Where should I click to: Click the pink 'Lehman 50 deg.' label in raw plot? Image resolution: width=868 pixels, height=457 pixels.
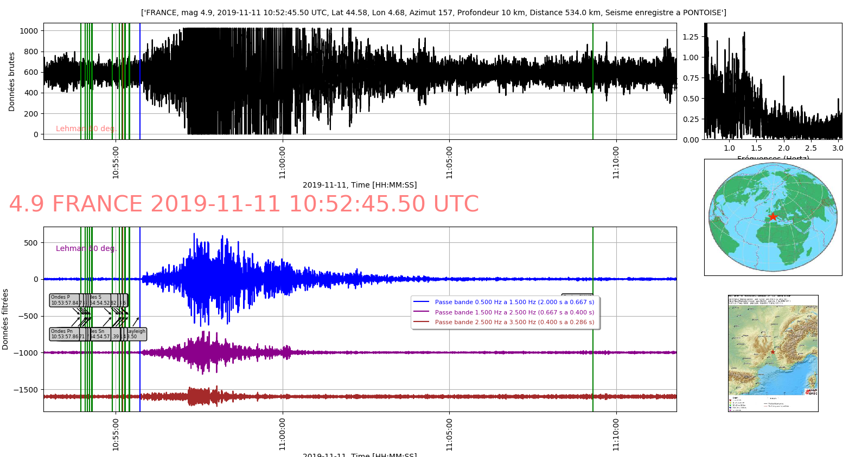pyautogui.click(x=86, y=128)
